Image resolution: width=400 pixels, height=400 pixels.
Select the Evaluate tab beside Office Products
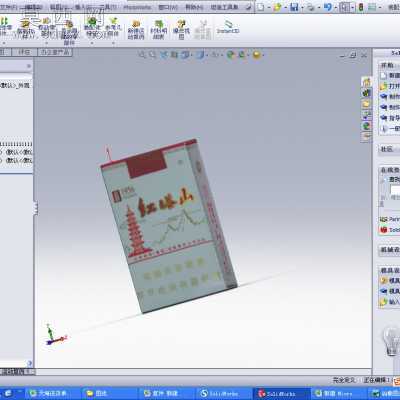(24, 52)
